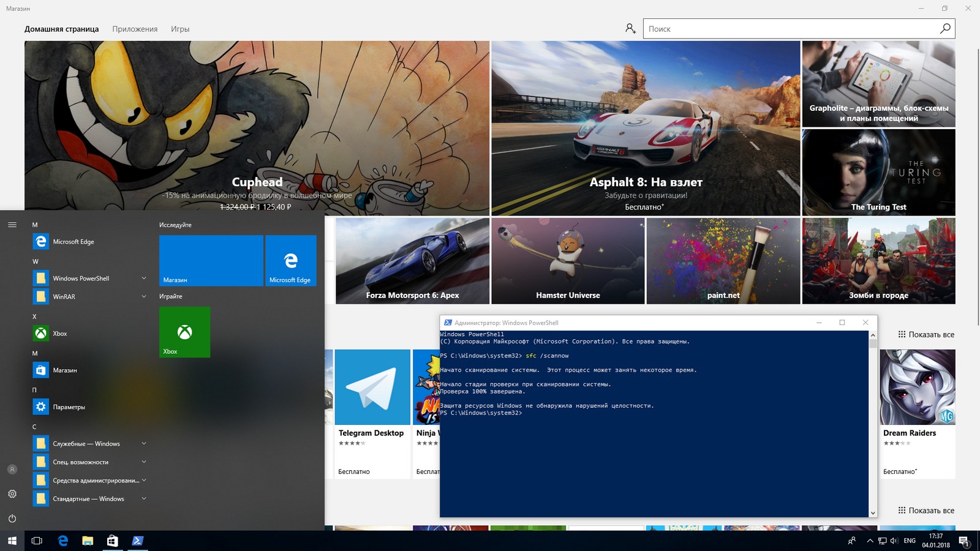Launch Edge from the taskbar
This screenshot has width=980, height=551.
pyautogui.click(x=62, y=541)
